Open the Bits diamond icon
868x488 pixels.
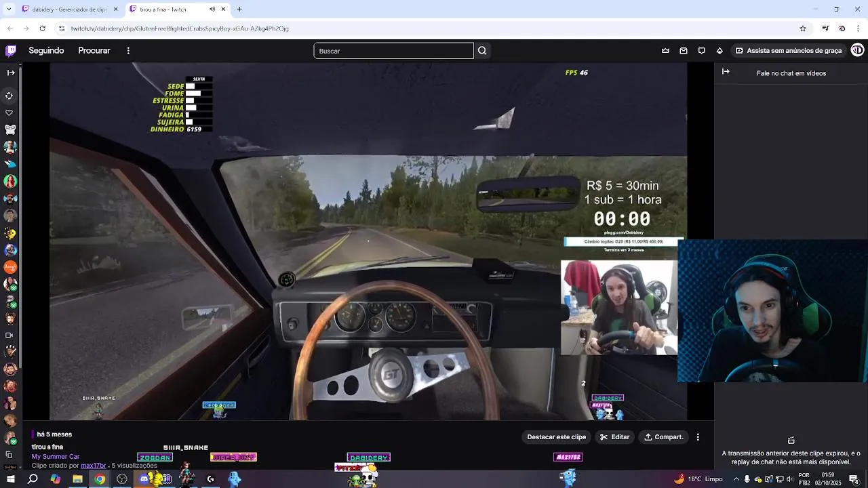[719, 50]
